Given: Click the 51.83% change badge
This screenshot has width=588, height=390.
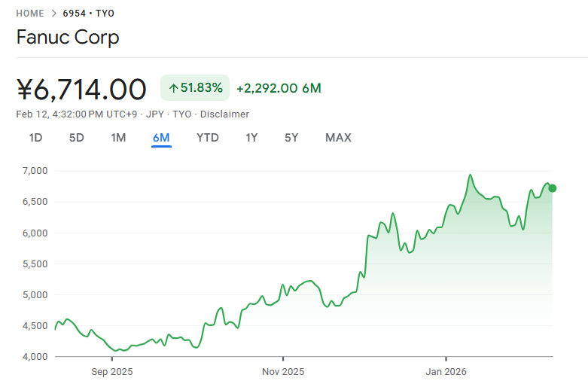Looking at the screenshot, I should click(195, 88).
